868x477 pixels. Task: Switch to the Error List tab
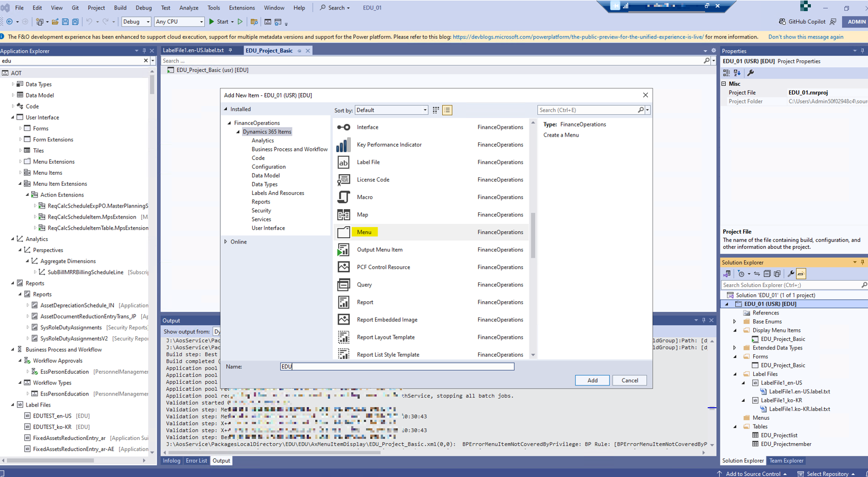(196, 461)
